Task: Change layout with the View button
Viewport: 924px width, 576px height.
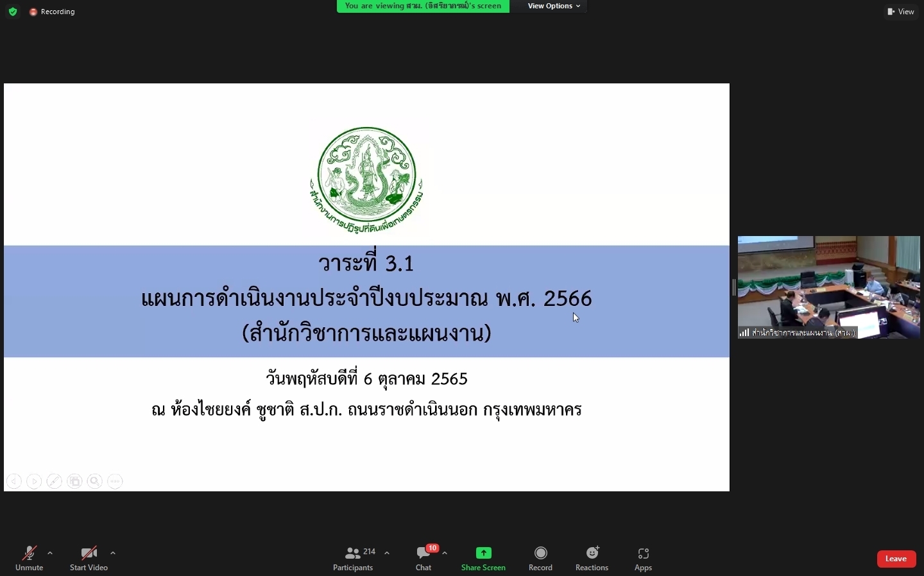Action: point(902,12)
